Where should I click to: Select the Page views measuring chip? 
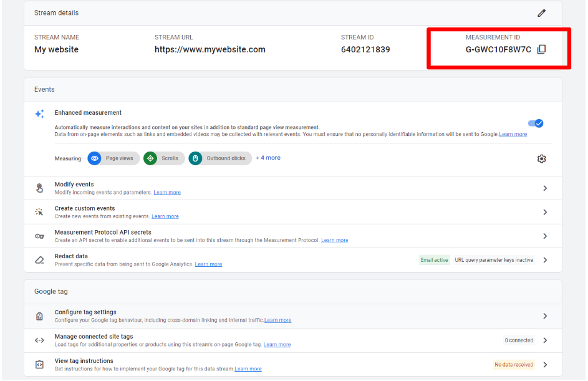pos(113,158)
